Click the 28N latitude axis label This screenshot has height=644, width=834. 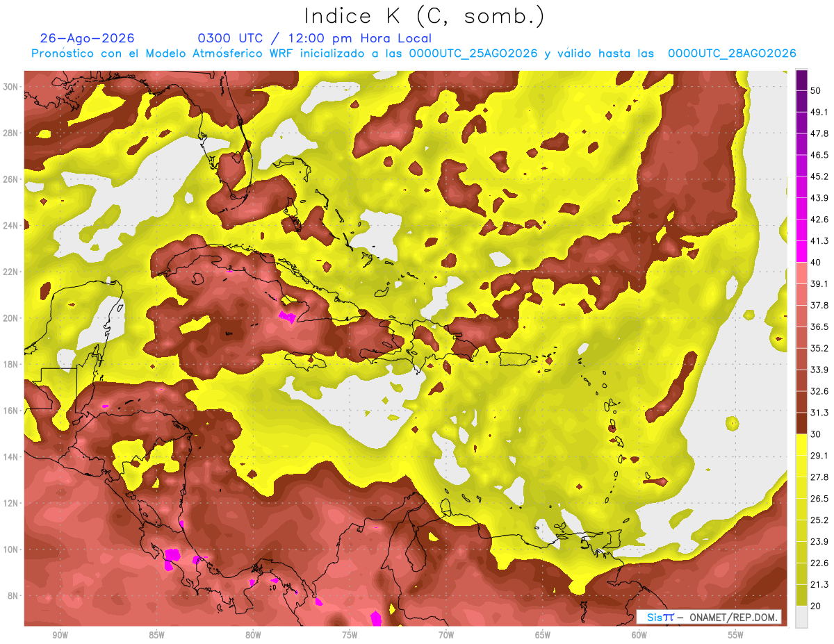(12, 133)
